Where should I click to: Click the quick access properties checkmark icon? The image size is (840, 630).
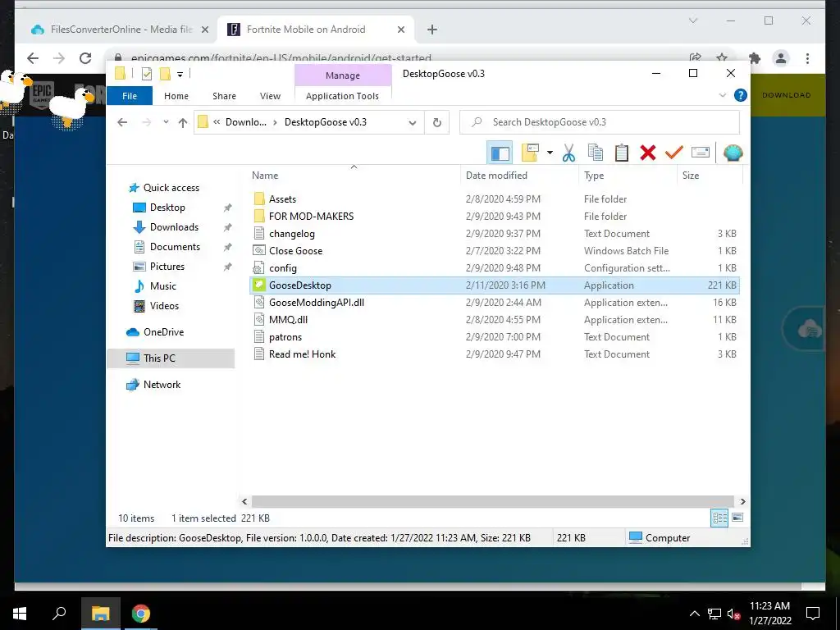(147, 74)
